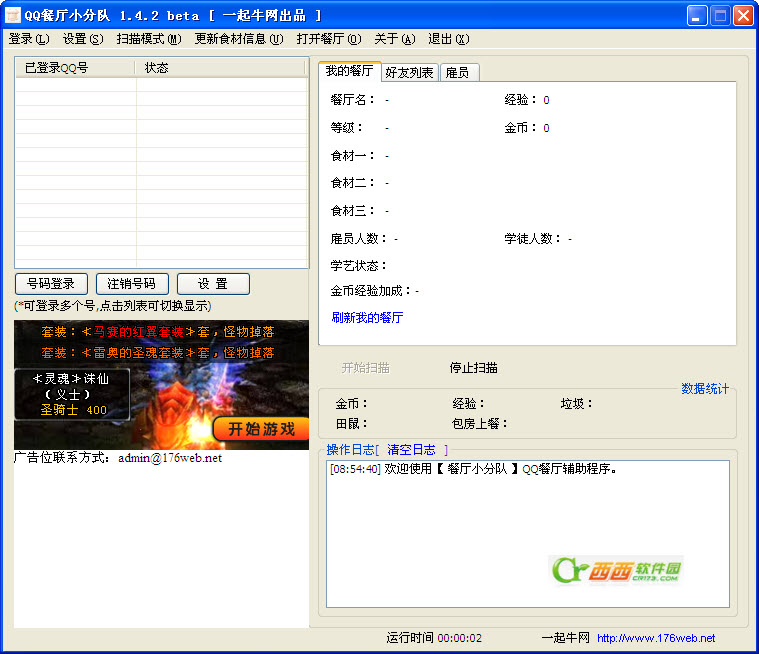This screenshot has width=759, height=654.
Task: Click the 雇员人数 label
Action: 359,239
